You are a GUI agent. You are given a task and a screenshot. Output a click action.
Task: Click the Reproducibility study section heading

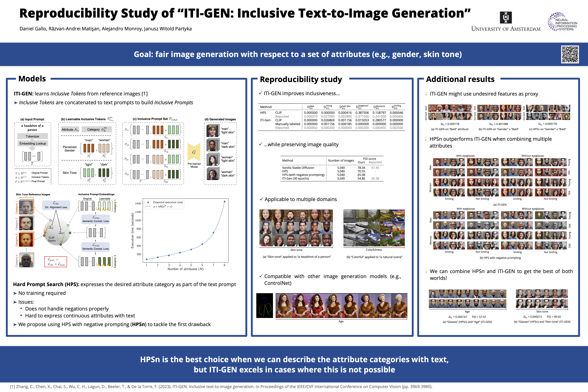tap(301, 79)
